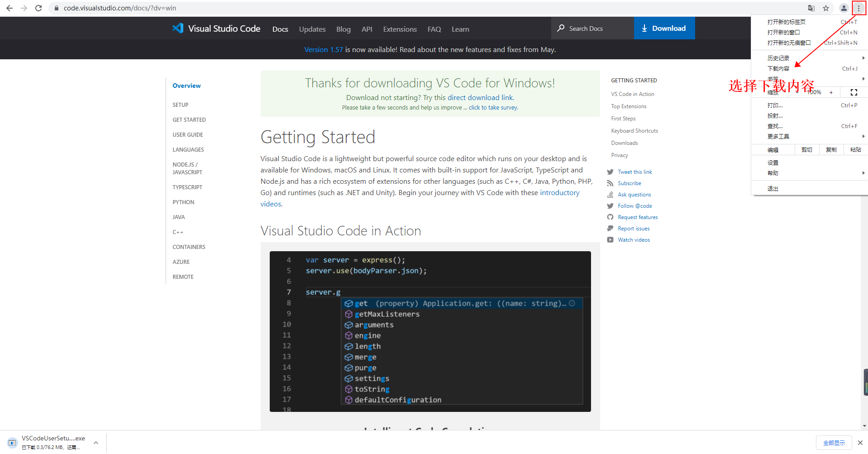The image size is (868, 454).
Task: Click 复制 in the edit row
Action: pyautogui.click(x=831, y=149)
